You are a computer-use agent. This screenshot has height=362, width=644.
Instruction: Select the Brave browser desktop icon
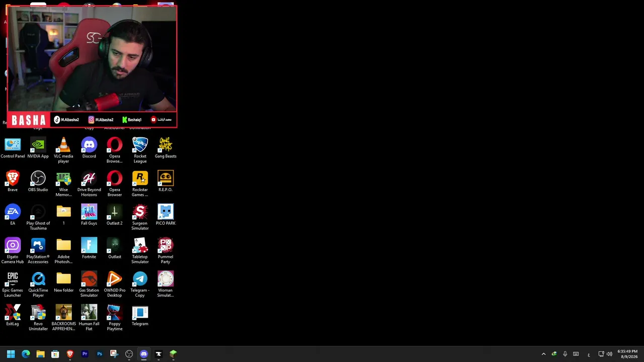pos(13,182)
